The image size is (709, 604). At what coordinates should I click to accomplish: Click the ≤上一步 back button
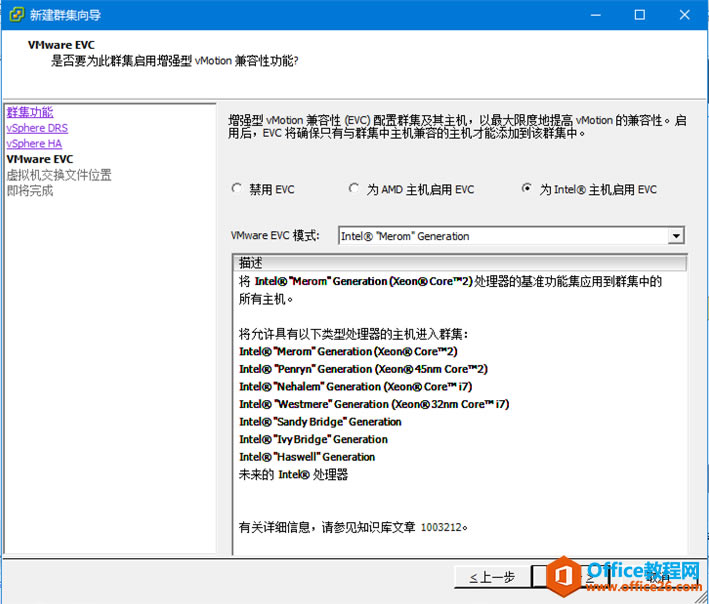pyautogui.click(x=492, y=577)
